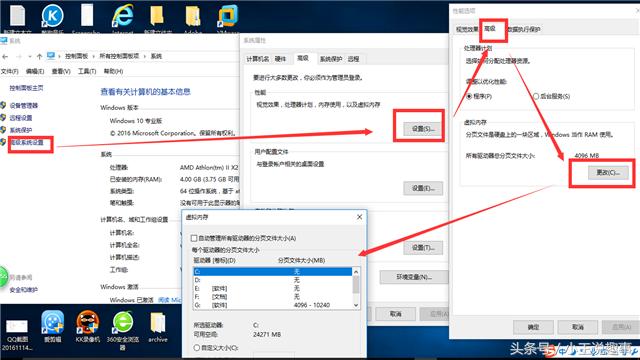Open the first blank text file on desktop
Viewport: 640px width, 360px height.
pos(18,16)
